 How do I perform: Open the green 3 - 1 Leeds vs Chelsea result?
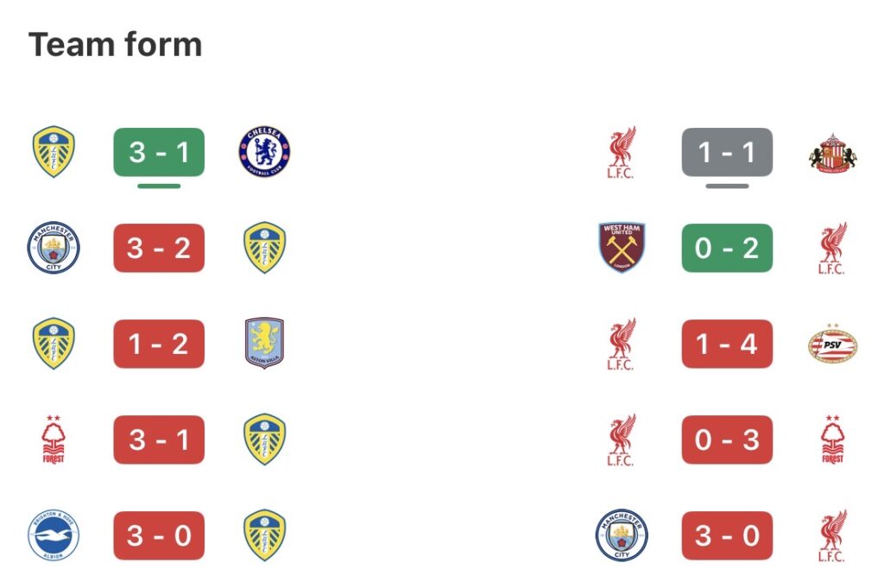click(159, 152)
